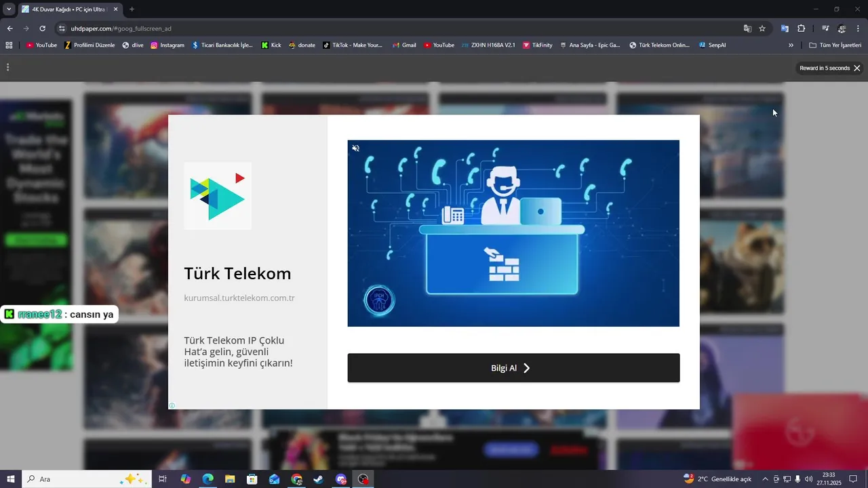Open the Tüm Yer İşaretleri folder

(x=835, y=45)
